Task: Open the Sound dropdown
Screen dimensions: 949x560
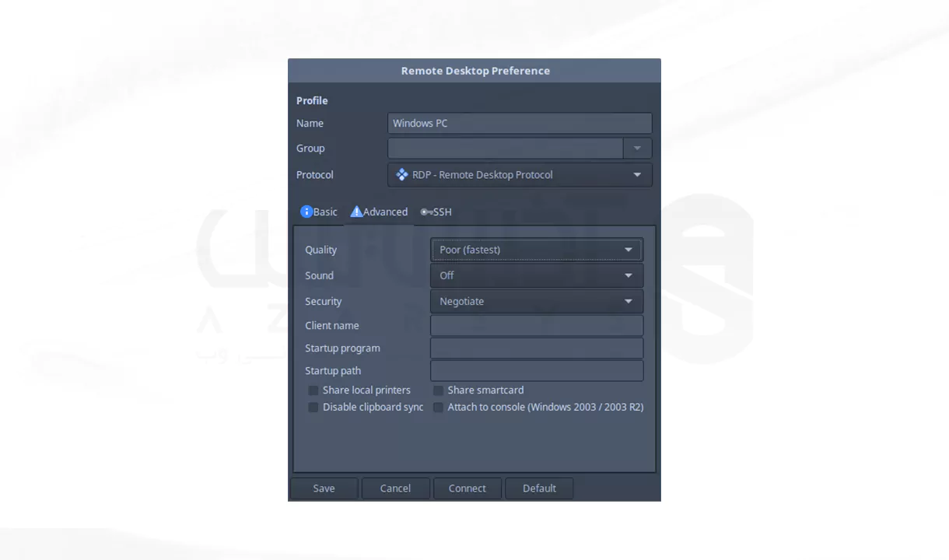Action: (x=537, y=275)
